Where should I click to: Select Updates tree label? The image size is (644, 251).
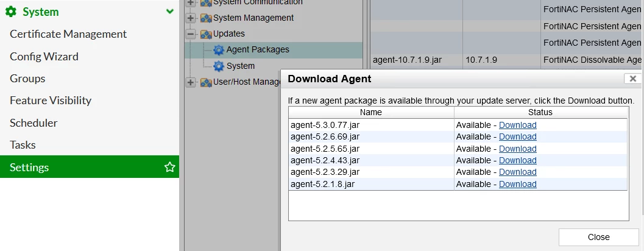point(228,34)
